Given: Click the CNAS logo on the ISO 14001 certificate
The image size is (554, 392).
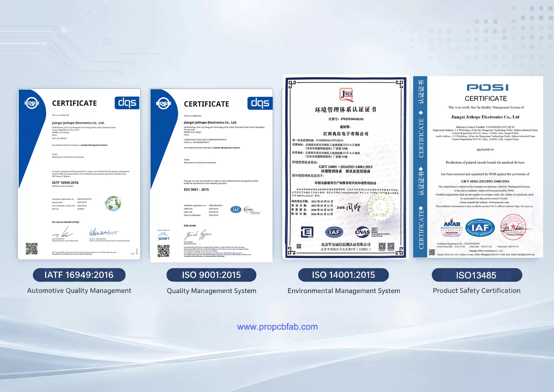Looking at the screenshot, I should tap(363, 232).
